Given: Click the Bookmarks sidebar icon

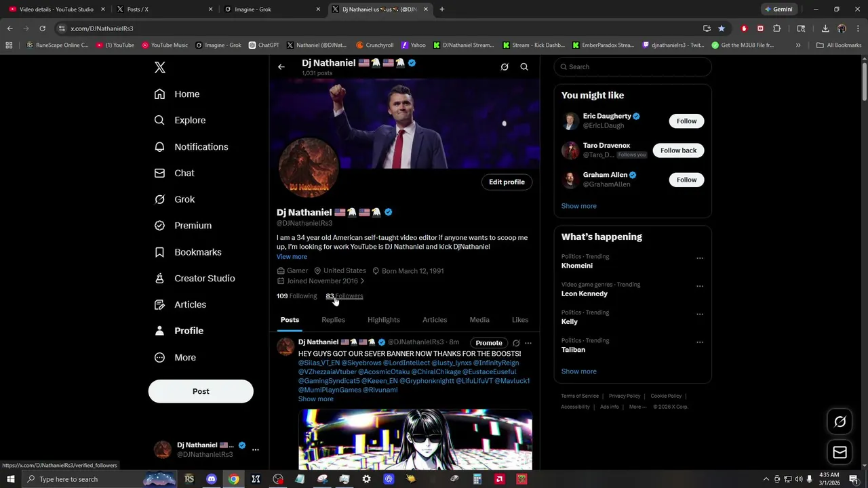Looking at the screenshot, I should tap(159, 252).
